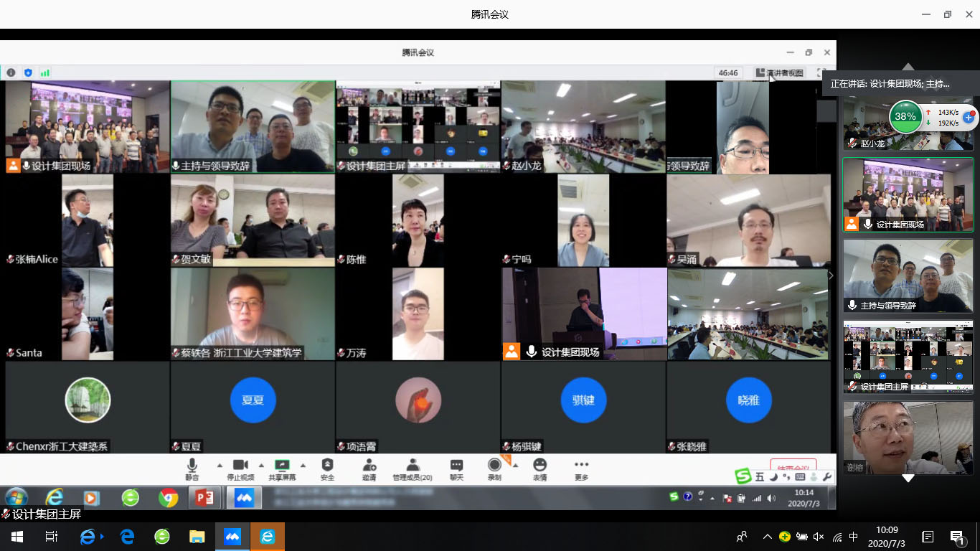This screenshot has width=980, height=551.
Task: Expand the arrow next to 共享屏幕
Action: point(303,465)
